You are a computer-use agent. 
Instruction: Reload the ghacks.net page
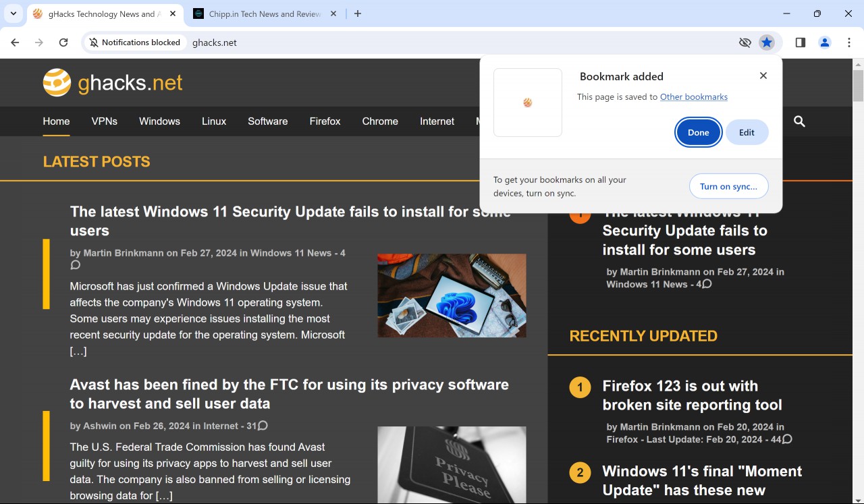click(63, 43)
